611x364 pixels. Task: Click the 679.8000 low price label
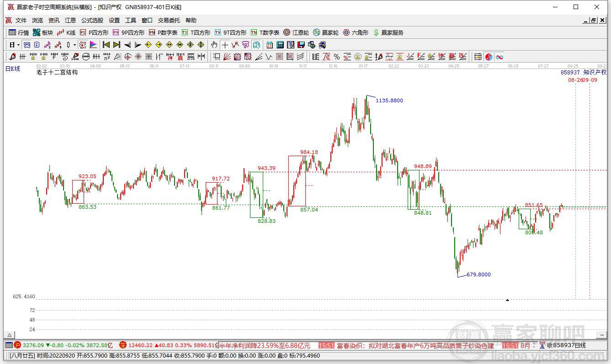(x=478, y=274)
